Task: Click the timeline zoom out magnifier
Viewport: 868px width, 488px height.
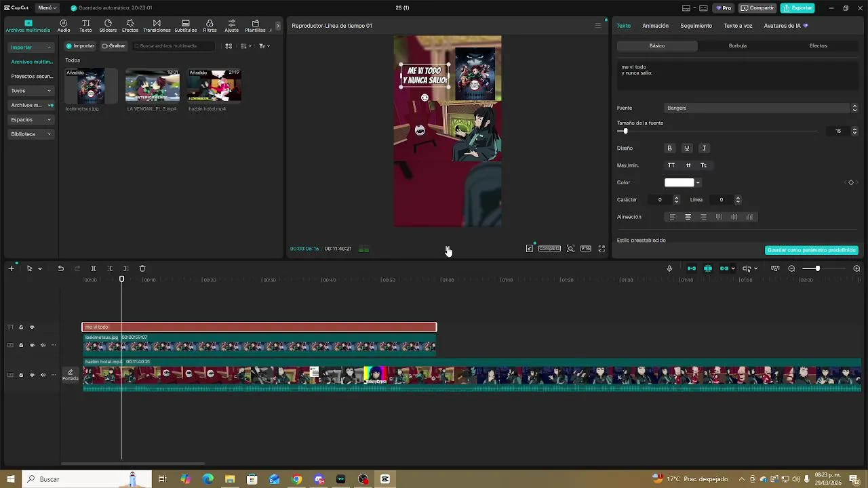Action: tap(791, 268)
